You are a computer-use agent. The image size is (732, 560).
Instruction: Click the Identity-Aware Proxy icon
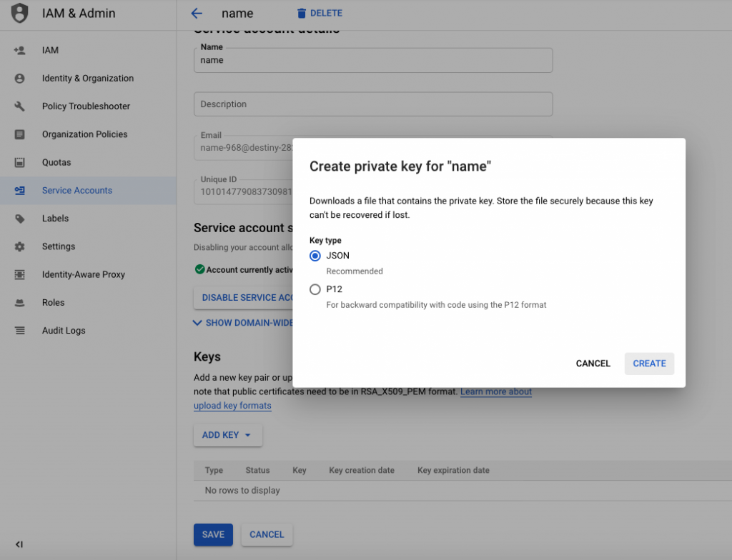19,274
